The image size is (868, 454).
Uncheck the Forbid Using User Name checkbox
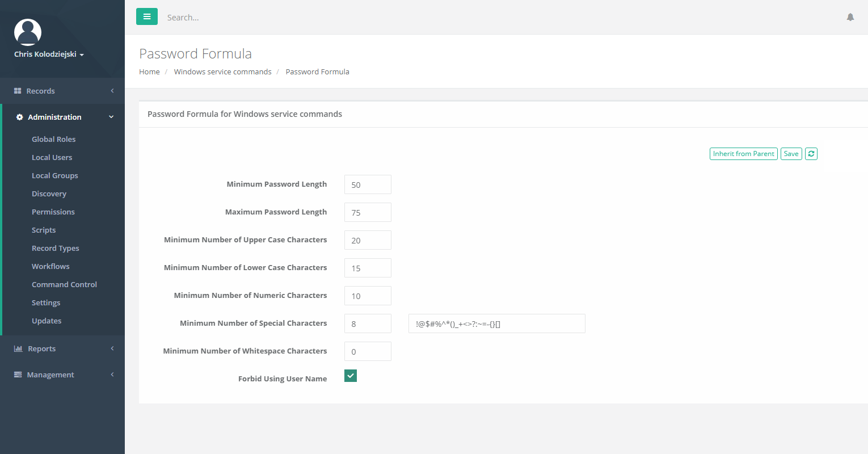(351, 376)
